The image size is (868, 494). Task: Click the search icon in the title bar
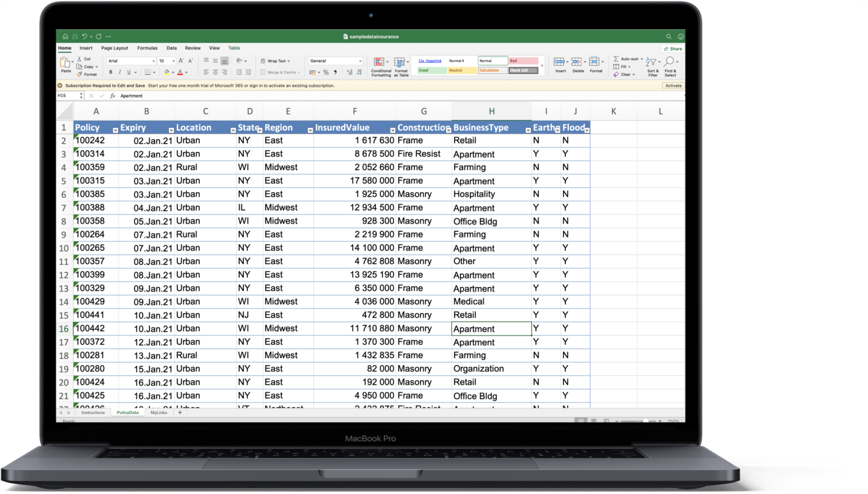click(x=669, y=37)
